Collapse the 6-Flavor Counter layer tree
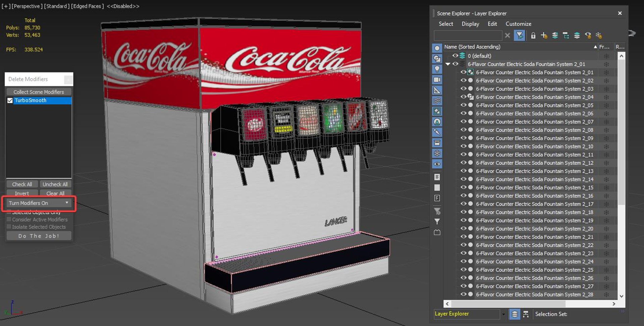 click(x=448, y=64)
